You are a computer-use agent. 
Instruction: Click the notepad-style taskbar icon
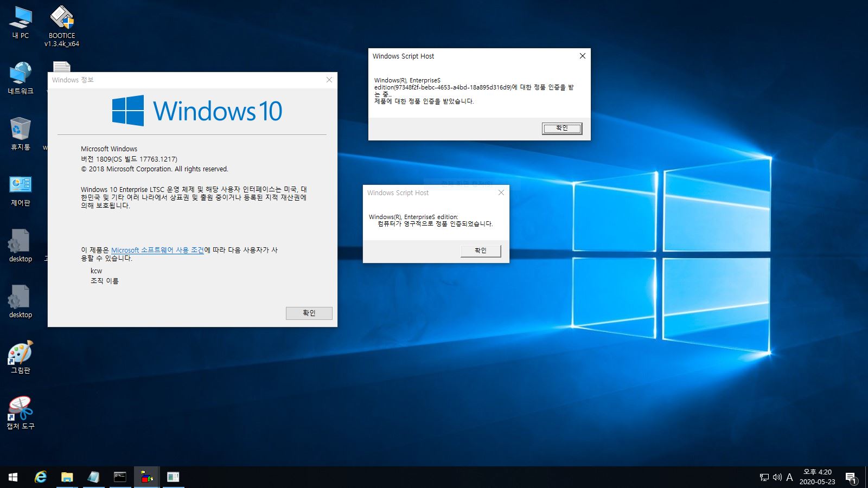click(93, 477)
